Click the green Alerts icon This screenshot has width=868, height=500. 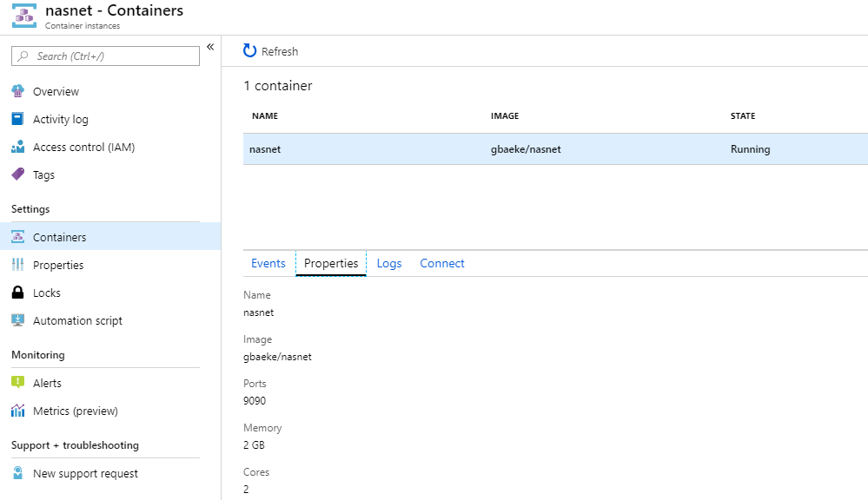(x=17, y=383)
